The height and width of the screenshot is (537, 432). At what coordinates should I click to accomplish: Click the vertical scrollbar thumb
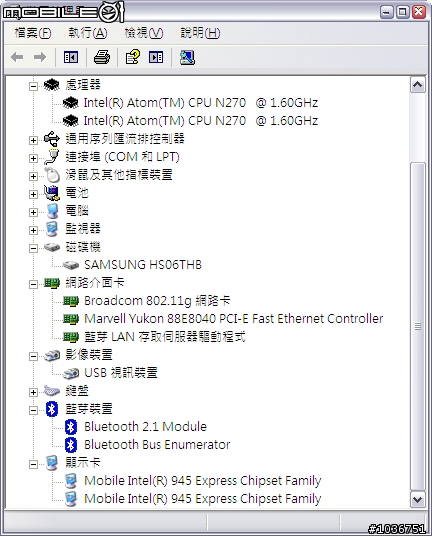pyautogui.click(x=417, y=327)
